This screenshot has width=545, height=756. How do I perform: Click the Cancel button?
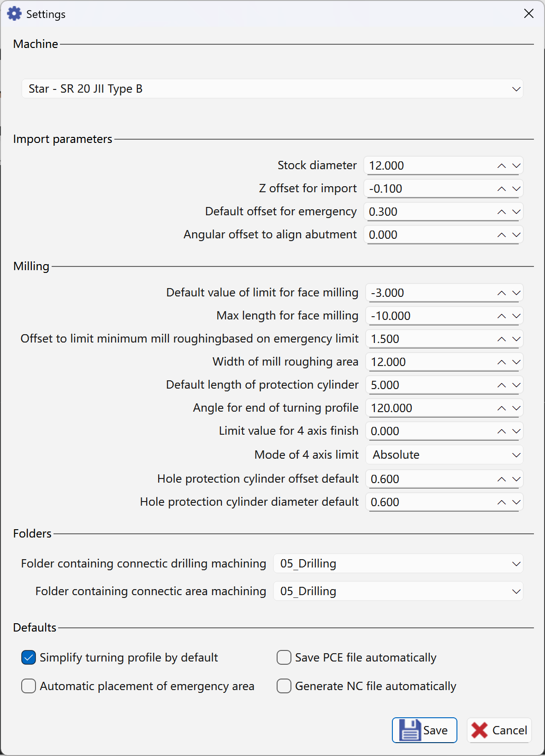tap(499, 730)
